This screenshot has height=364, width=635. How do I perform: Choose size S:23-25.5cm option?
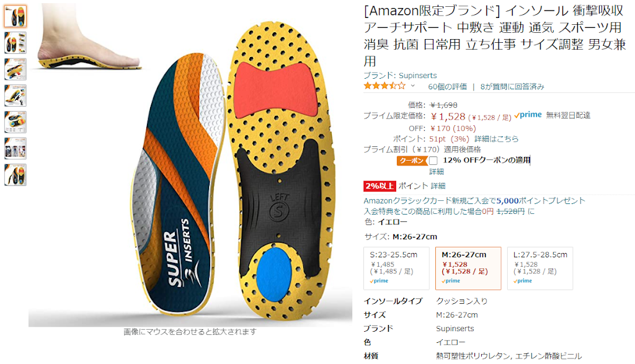pos(396,269)
